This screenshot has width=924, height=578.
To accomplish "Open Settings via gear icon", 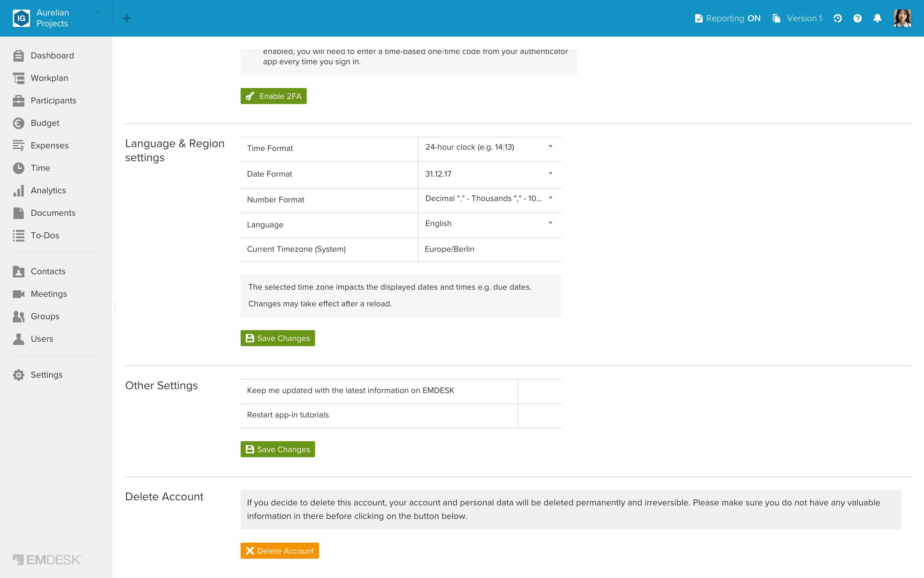I will pyautogui.click(x=18, y=375).
